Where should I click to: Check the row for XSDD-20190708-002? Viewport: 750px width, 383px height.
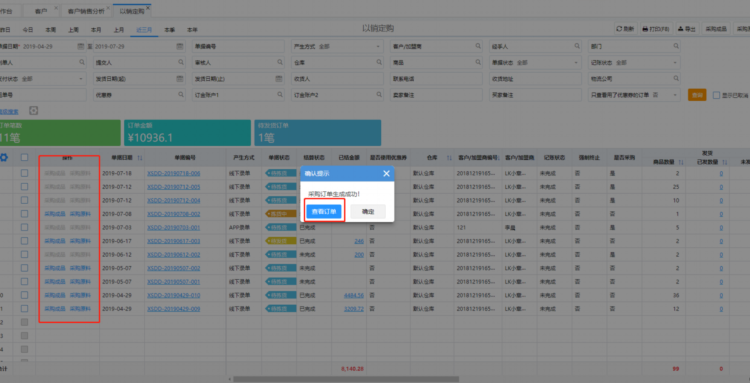tap(24, 214)
